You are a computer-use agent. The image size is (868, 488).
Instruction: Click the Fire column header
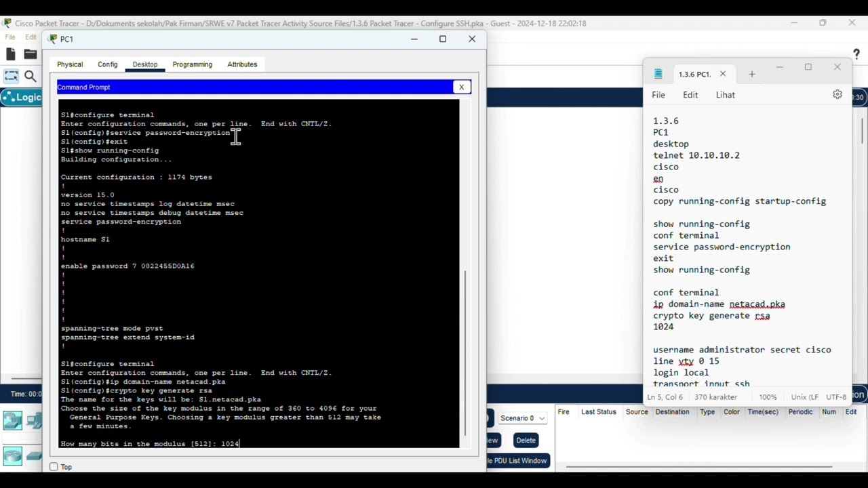(564, 412)
